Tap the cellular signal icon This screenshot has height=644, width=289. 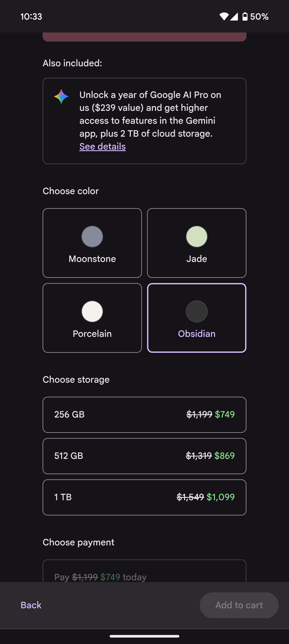(x=234, y=17)
